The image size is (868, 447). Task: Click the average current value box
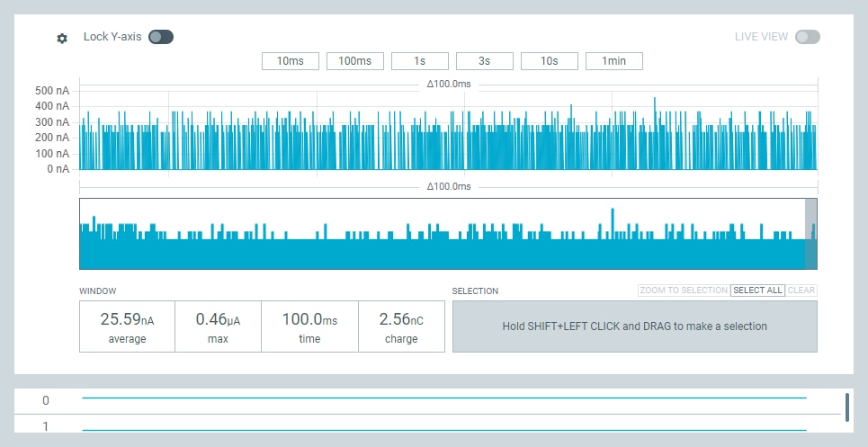[x=127, y=326]
